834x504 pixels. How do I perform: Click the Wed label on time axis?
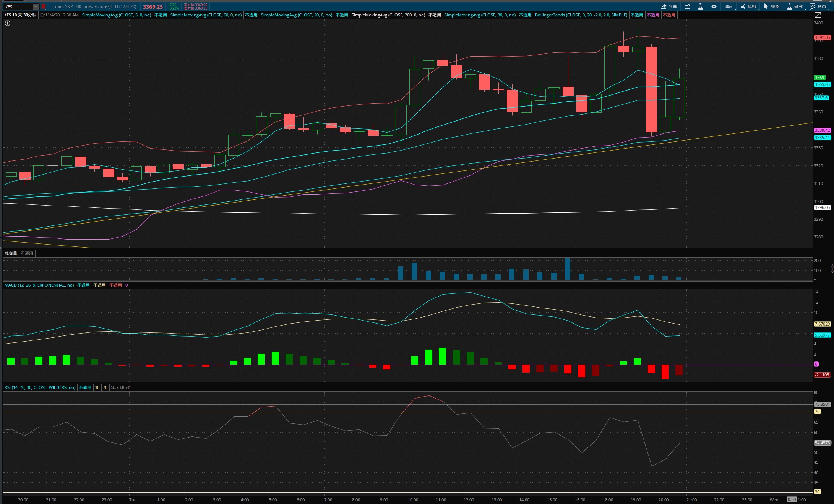click(774, 499)
